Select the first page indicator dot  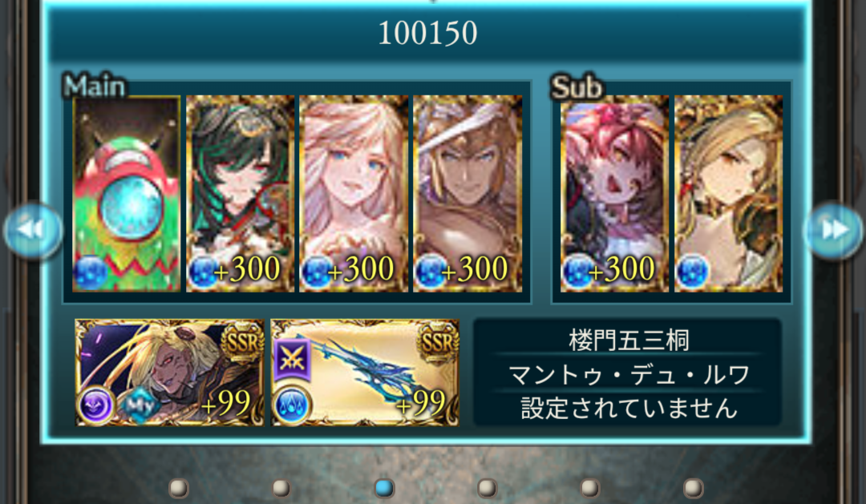(x=178, y=488)
